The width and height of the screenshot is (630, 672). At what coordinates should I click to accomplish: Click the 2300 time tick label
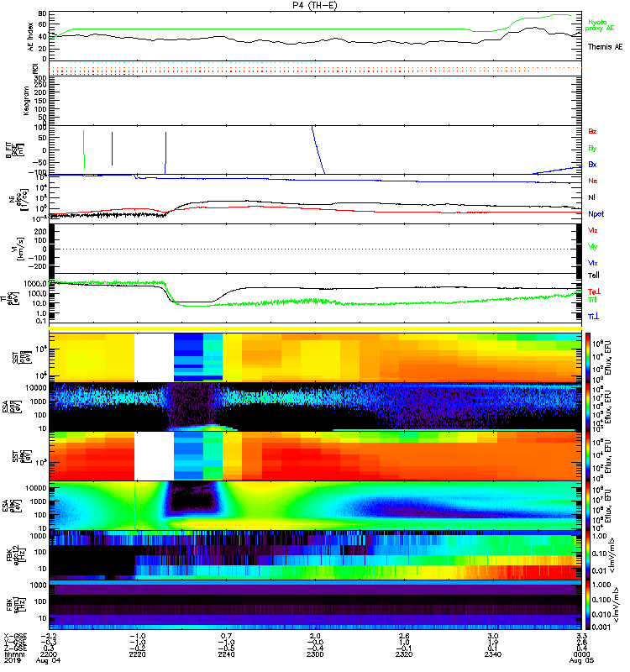point(315,654)
